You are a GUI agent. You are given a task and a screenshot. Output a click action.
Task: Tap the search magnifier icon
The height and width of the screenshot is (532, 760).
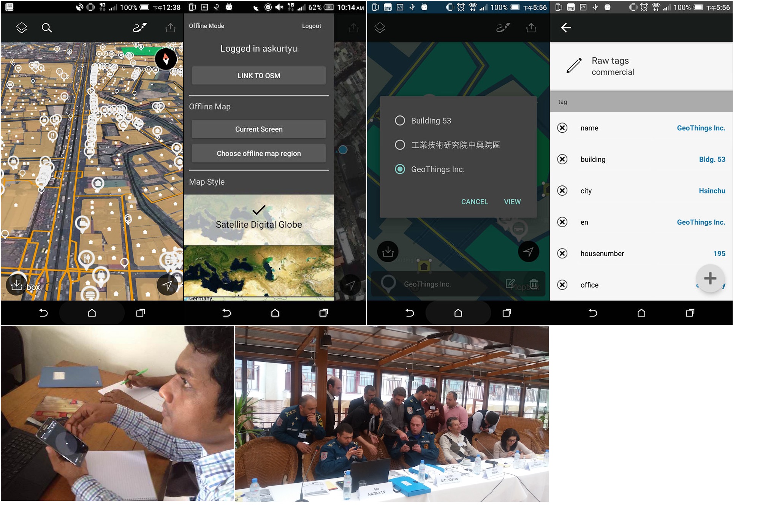tap(47, 28)
